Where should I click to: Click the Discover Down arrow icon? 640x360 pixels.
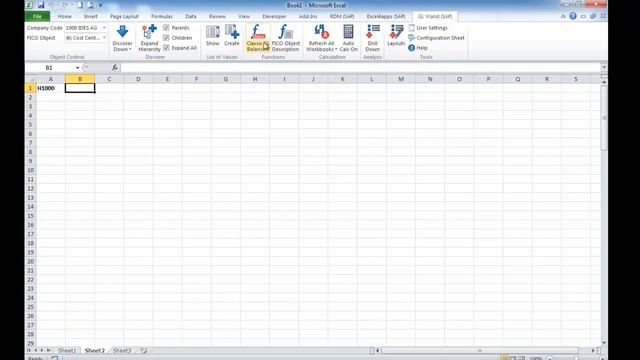[x=122, y=31]
